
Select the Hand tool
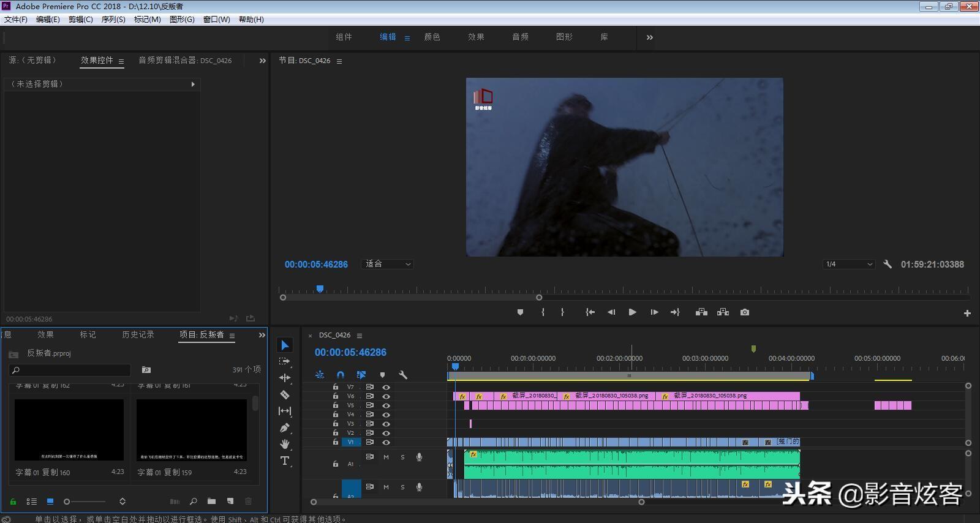(285, 444)
